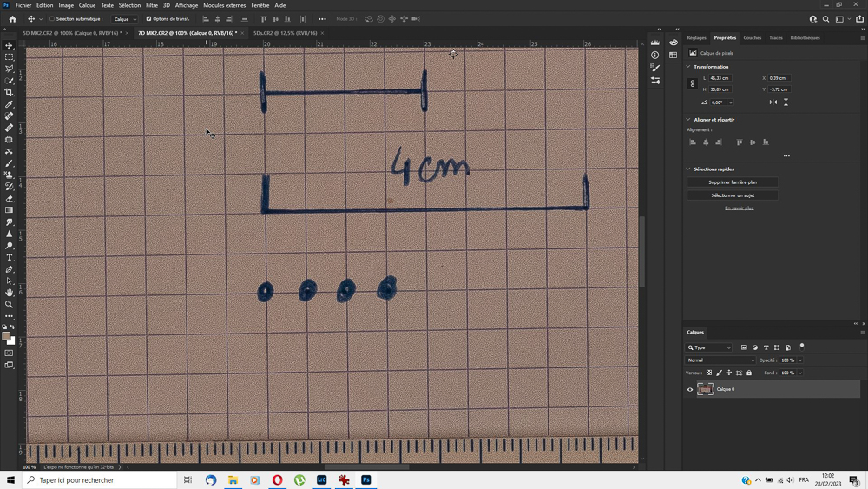Click the Home icon in options bar

point(12,19)
